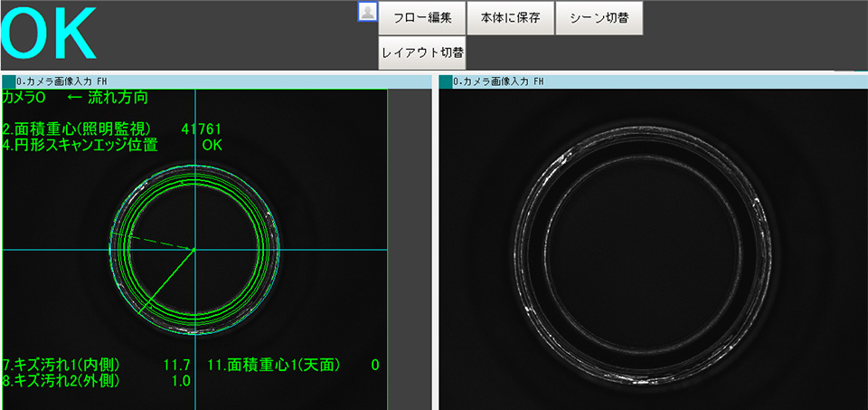Screen dimensions: 868x410
Task: Click the large OK judgement result
Action: click(x=50, y=33)
